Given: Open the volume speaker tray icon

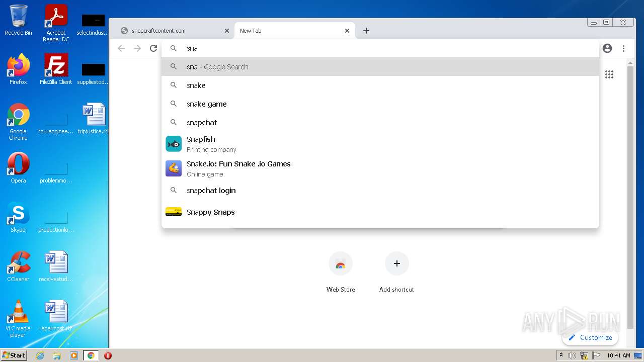Looking at the screenshot, I should point(572,355).
